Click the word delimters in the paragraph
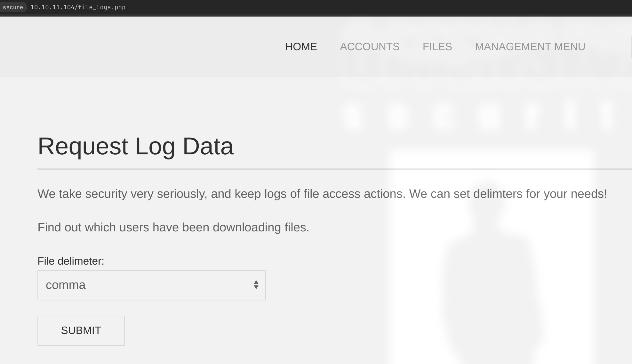632x364 pixels. click(498, 194)
